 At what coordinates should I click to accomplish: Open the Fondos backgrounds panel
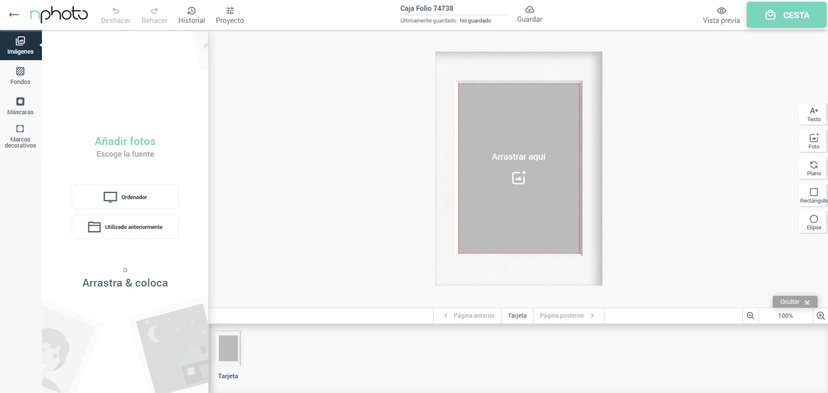coord(20,76)
